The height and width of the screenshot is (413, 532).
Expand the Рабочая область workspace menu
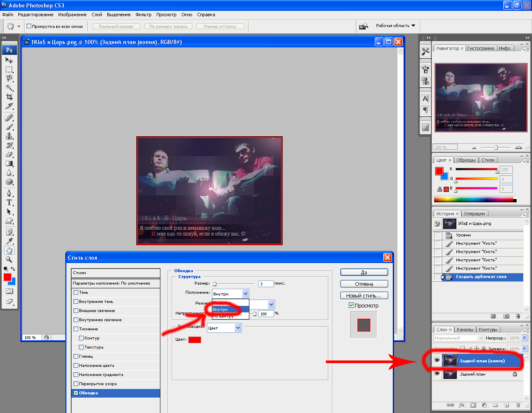click(x=395, y=26)
